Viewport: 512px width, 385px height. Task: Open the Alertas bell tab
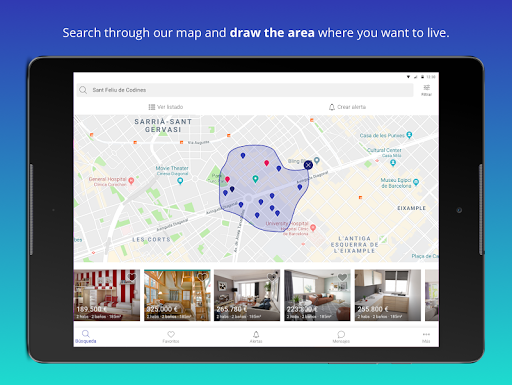click(256, 337)
